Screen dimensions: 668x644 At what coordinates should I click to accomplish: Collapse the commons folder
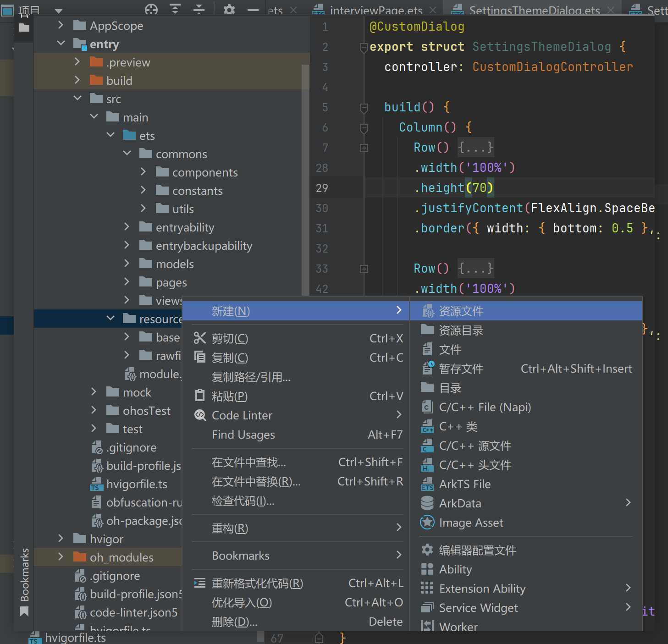(x=127, y=153)
